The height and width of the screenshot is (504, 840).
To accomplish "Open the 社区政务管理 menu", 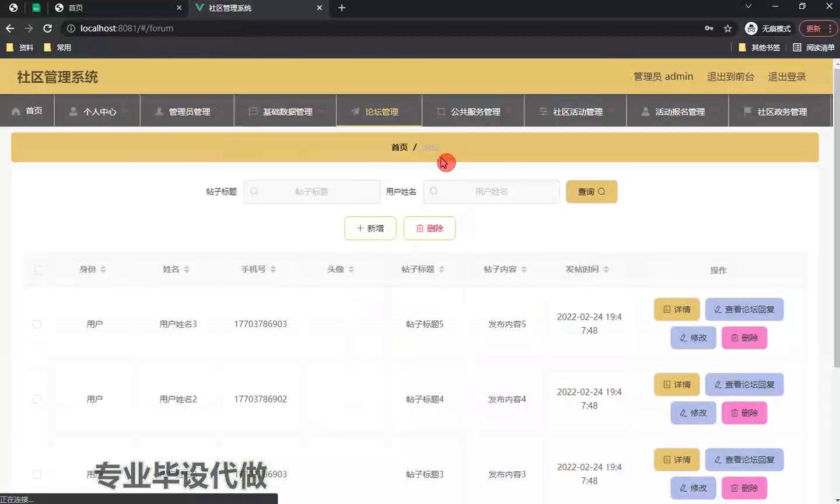I will coord(780,110).
